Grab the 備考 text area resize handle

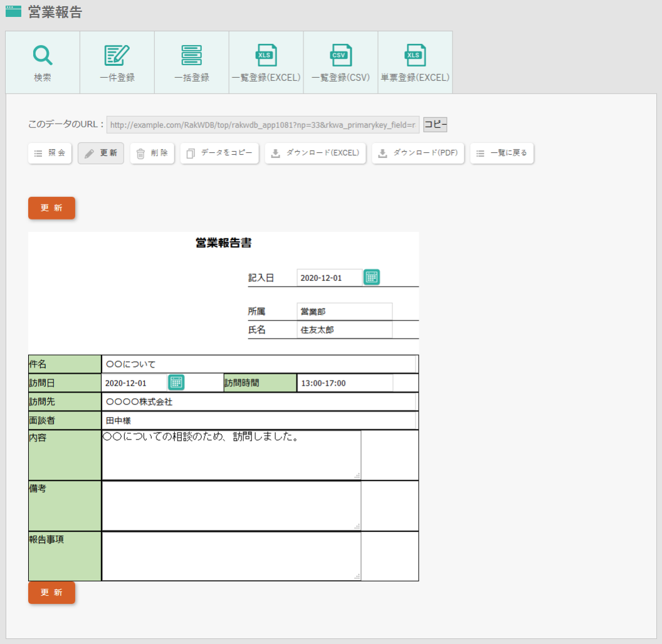[x=357, y=526]
